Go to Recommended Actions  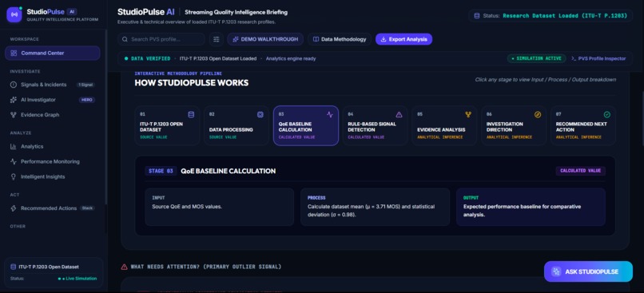pos(53,208)
